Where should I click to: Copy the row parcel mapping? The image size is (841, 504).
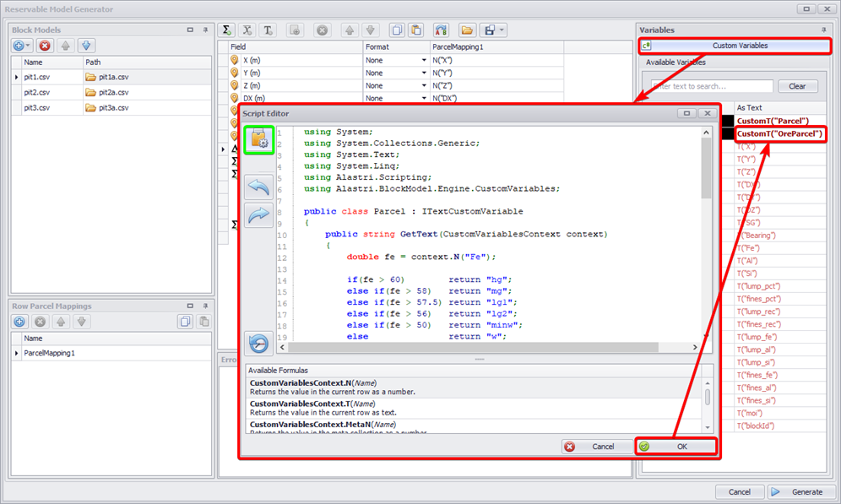click(x=184, y=322)
